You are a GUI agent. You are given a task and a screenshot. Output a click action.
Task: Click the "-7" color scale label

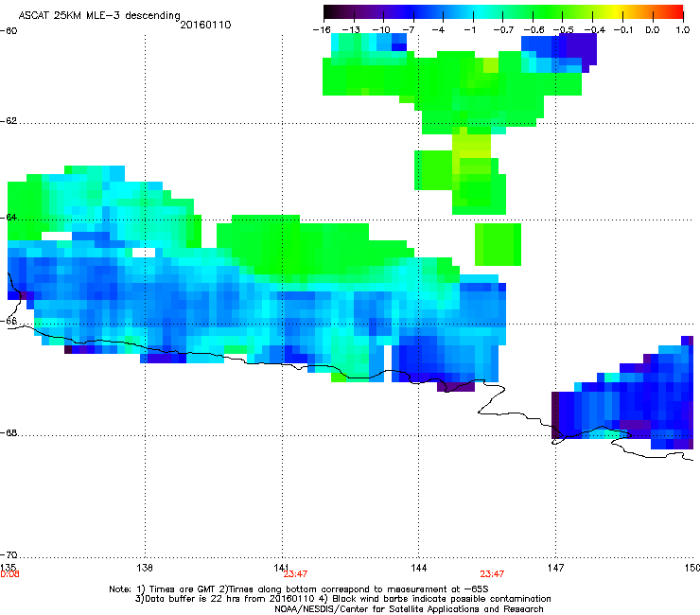coord(409,30)
